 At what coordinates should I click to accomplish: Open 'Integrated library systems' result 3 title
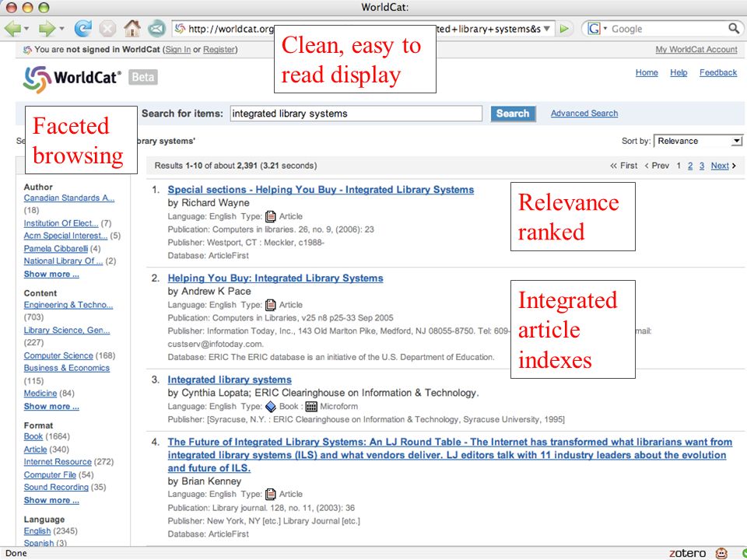230,380
